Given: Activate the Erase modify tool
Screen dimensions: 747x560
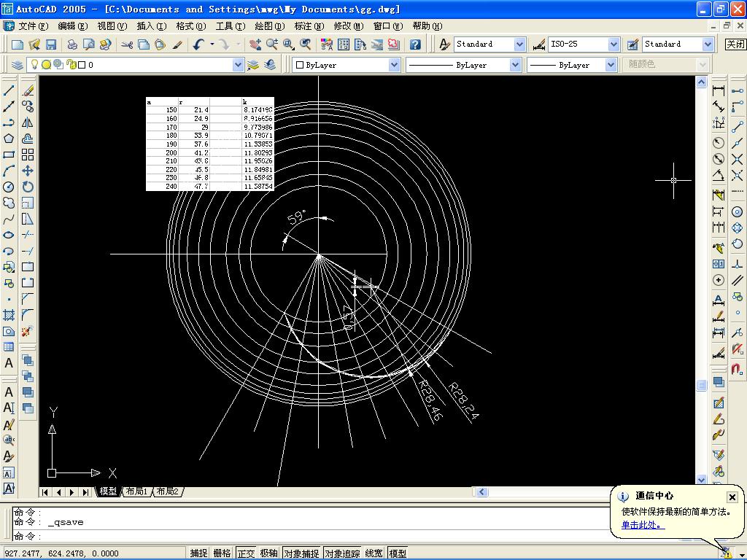Looking at the screenshot, I should point(28,91).
